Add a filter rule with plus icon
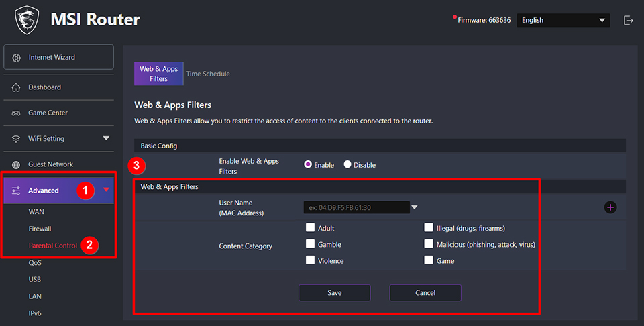Image resolution: width=644 pixels, height=326 pixels. pyautogui.click(x=610, y=207)
